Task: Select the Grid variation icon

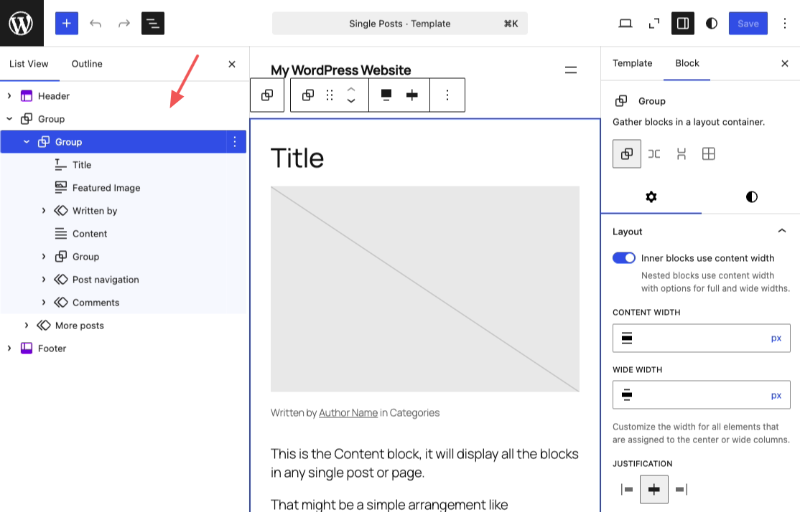Action: tap(708, 154)
